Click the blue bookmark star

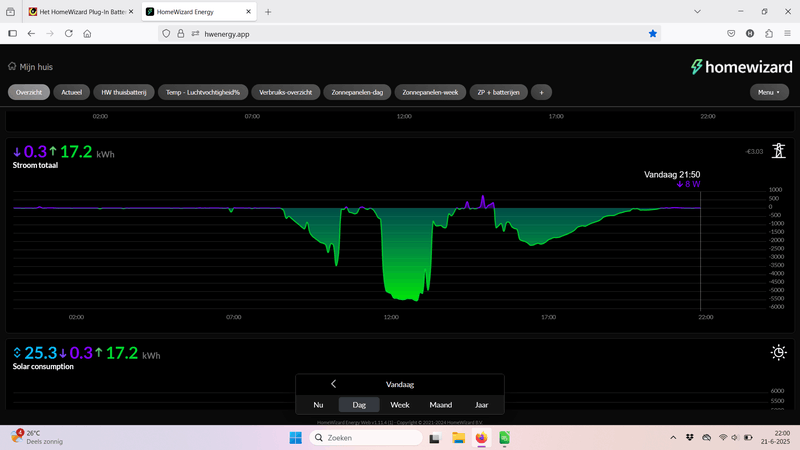pyautogui.click(x=653, y=34)
